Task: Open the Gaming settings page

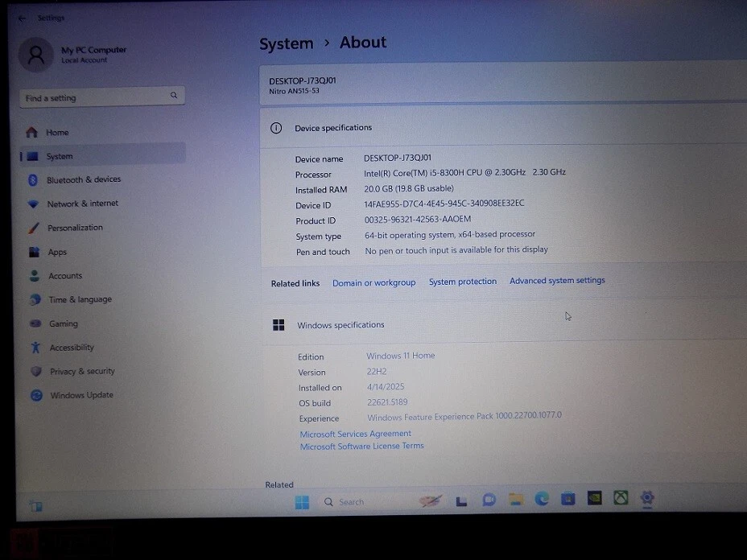Action: pyautogui.click(x=63, y=323)
